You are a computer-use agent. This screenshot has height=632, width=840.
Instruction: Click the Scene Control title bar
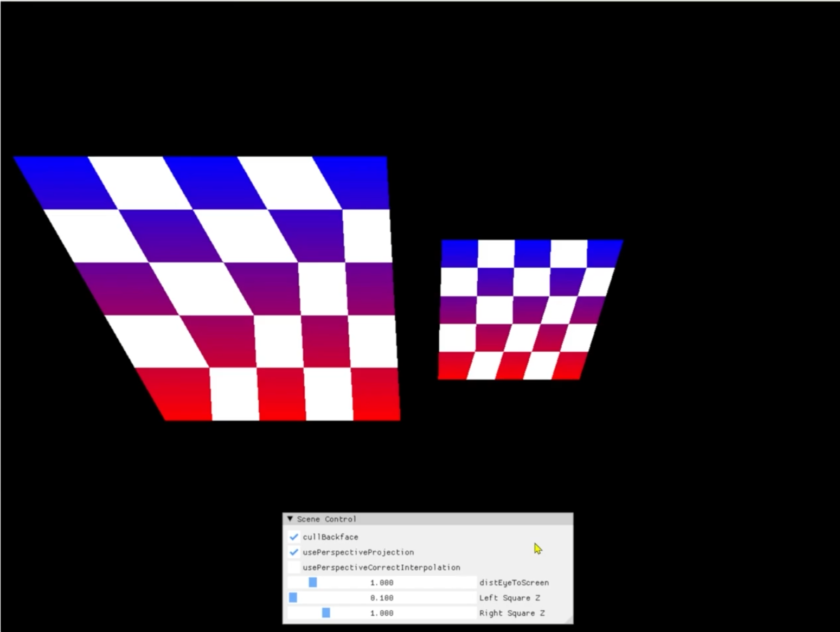(x=428, y=519)
